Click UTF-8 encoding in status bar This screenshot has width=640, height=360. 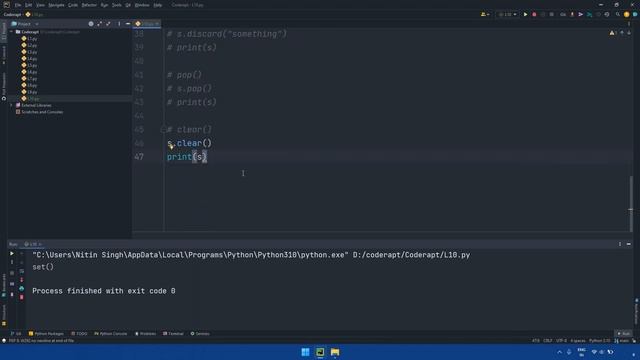click(x=562, y=340)
